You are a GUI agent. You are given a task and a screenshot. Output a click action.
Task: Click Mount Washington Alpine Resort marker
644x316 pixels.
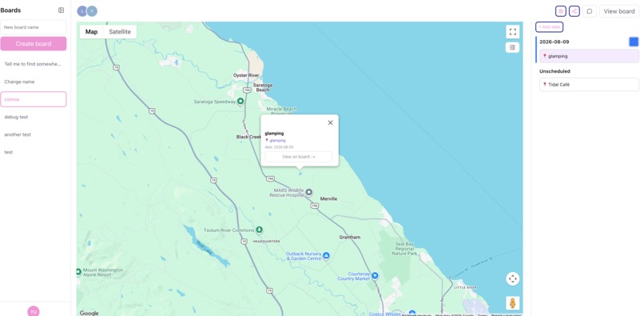pyautogui.click(x=78, y=272)
